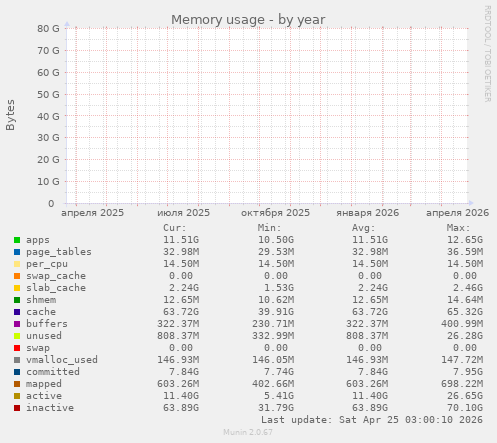Viewport: 497px width, 443px height.
Task: Click inactive maximum value 70.10G
Action: click(465, 408)
